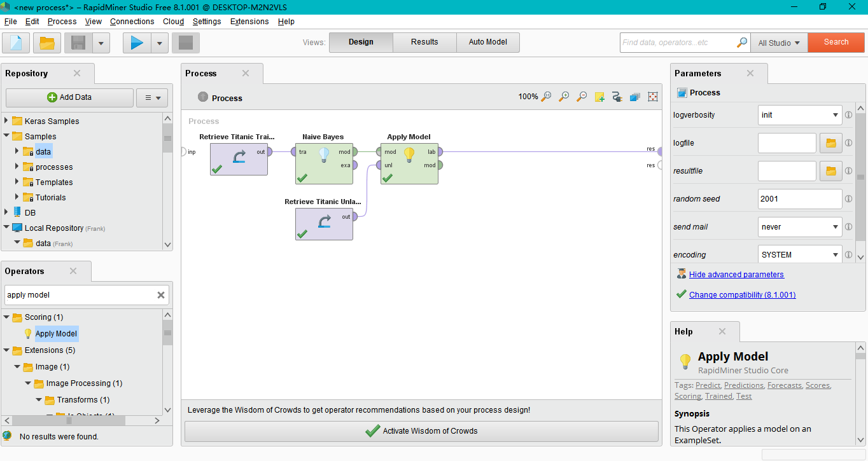Run the process with the blue play button
The height and width of the screenshot is (461, 868).
point(137,43)
